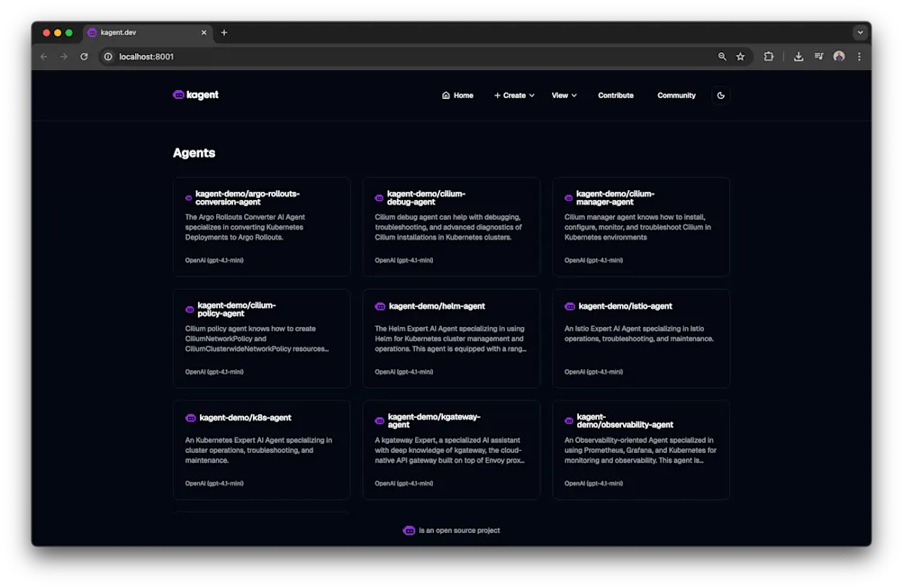Click the agent icon on the helm-agent card
The width and height of the screenshot is (903, 588).
pyautogui.click(x=378, y=305)
